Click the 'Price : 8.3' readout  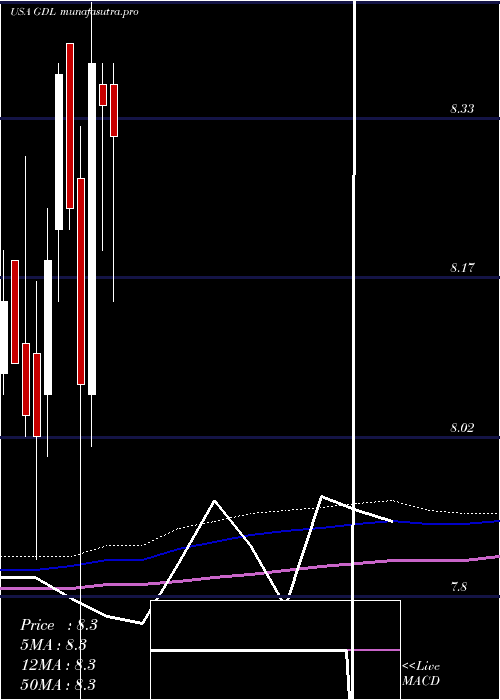pyautogui.click(x=59, y=625)
